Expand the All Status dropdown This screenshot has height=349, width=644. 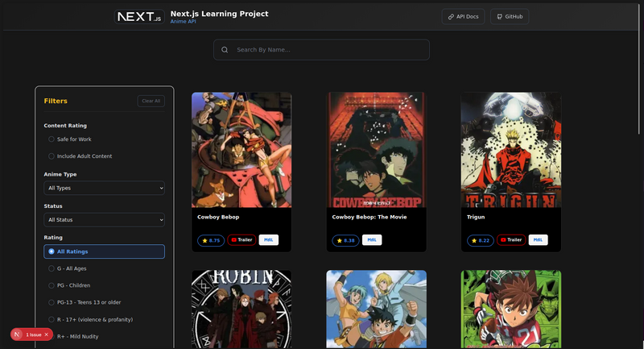pyautogui.click(x=104, y=219)
